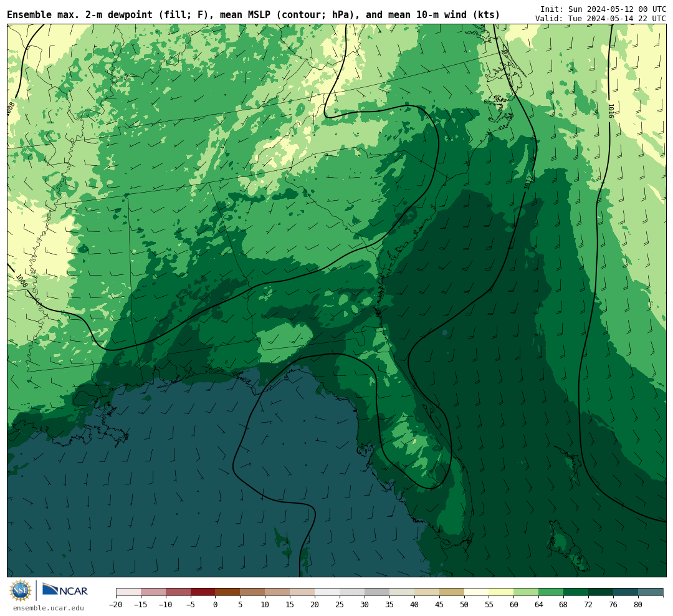Click the 64 colorbar label
This screenshot has height=616, width=673.
[539, 604]
